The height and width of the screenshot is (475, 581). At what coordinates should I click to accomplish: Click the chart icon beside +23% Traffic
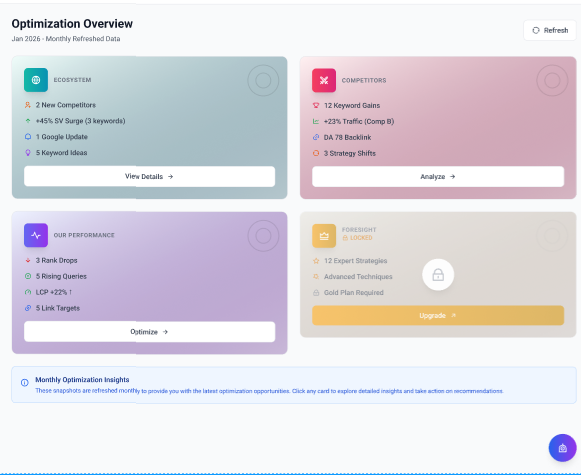(x=316, y=121)
